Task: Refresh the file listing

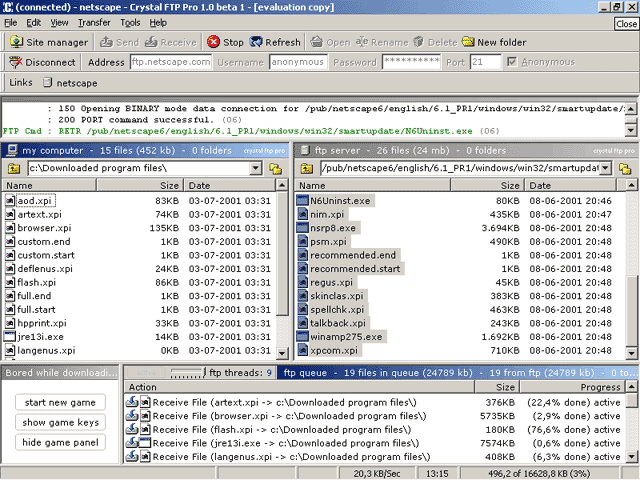Action: point(275,42)
